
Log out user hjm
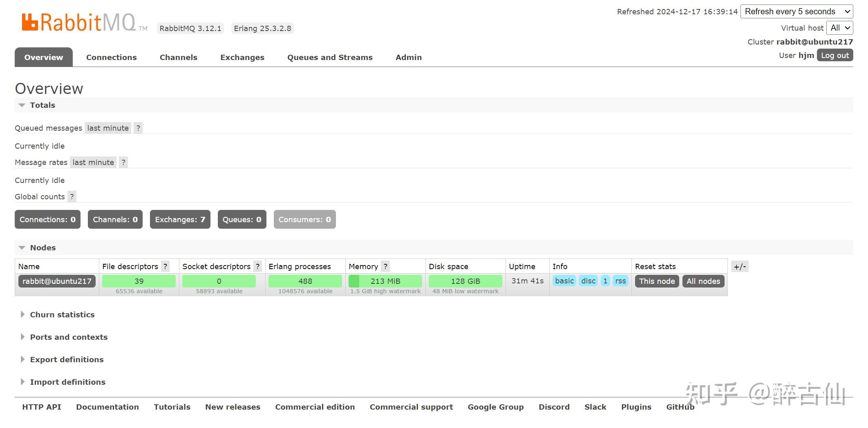pyautogui.click(x=835, y=56)
